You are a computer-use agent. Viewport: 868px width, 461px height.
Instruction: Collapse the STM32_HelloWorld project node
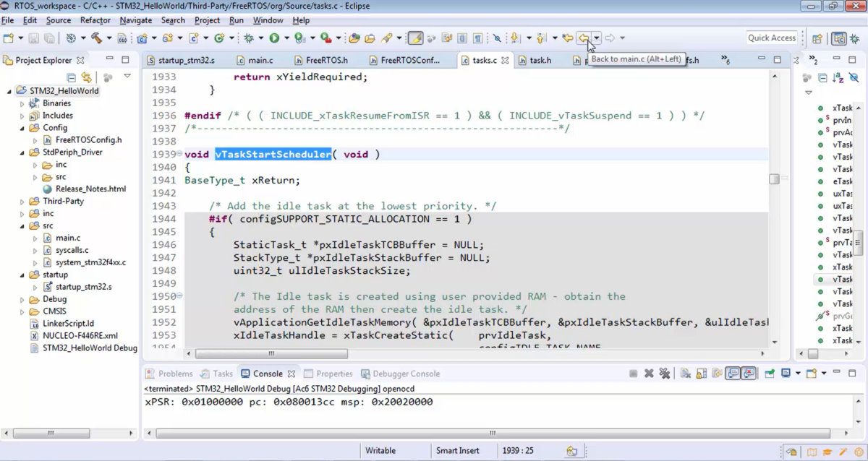pos(9,91)
